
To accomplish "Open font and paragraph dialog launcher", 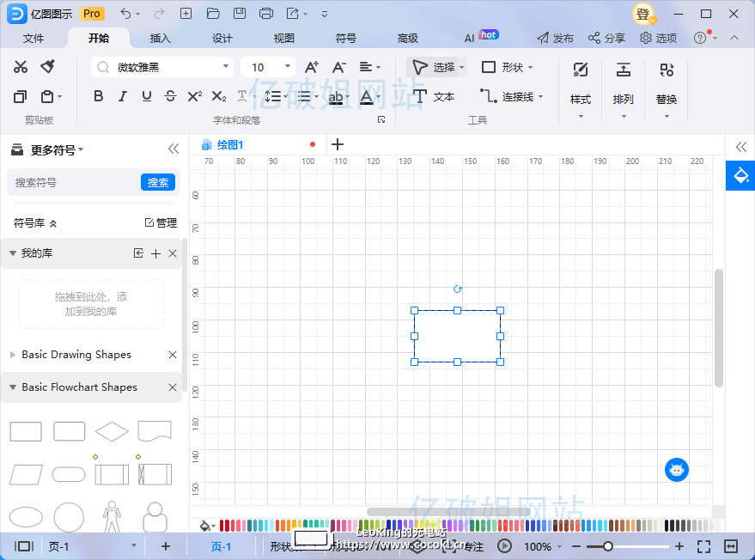I will pos(381,119).
